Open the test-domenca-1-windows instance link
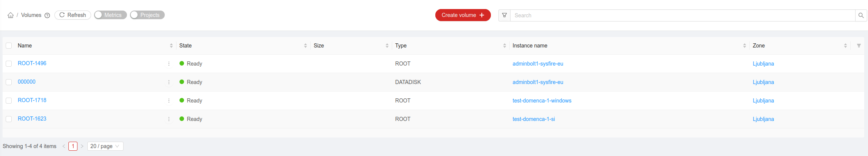The width and height of the screenshot is (868, 156). 542,101
